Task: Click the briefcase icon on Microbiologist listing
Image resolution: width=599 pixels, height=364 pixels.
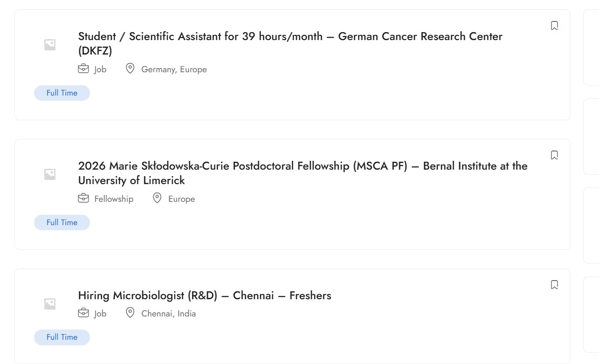Action: coord(83,313)
